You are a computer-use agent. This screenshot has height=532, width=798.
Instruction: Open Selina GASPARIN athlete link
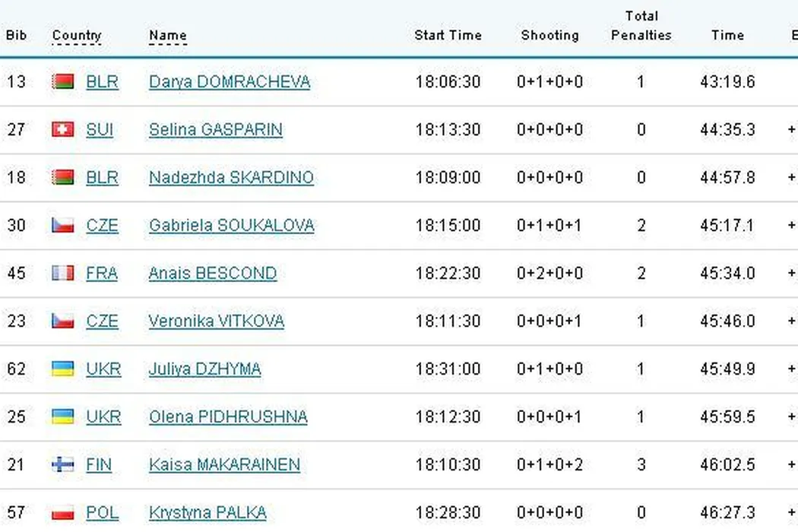[215, 129]
